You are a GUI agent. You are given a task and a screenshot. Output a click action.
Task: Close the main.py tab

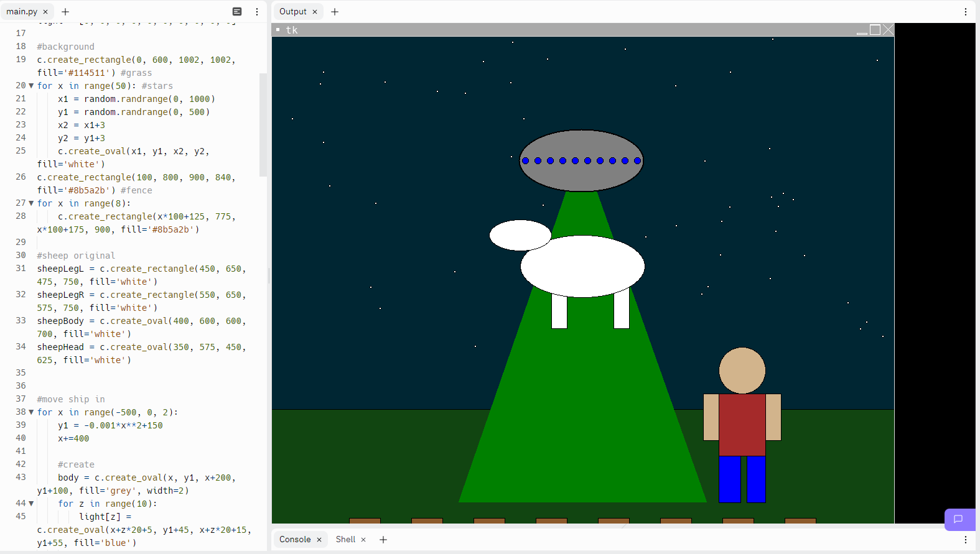(45, 12)
